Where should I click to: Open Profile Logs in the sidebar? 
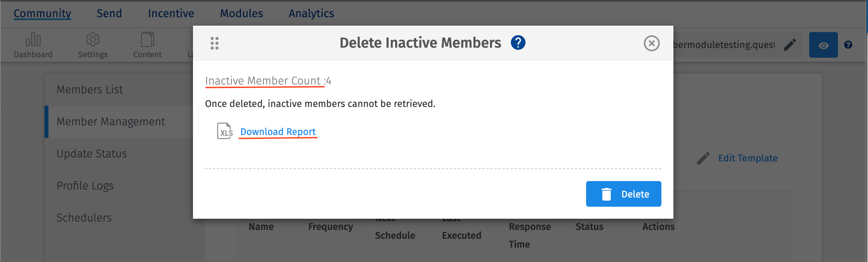[x=85, y=186]
